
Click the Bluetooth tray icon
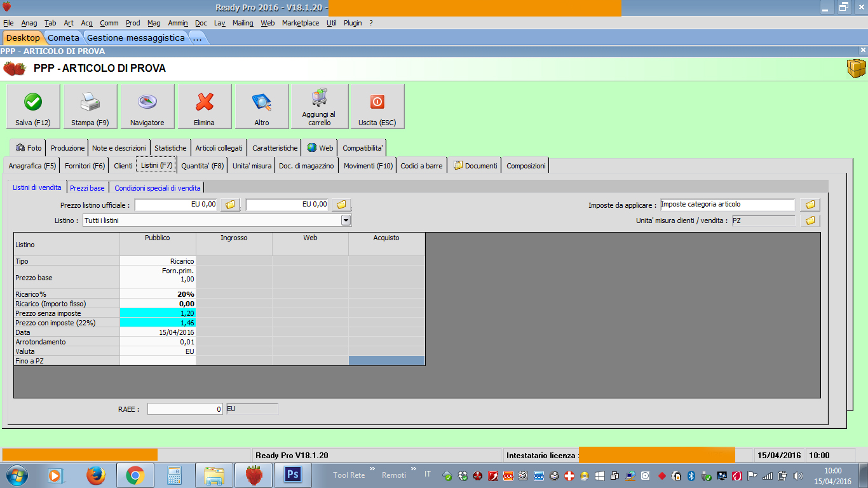click(691, 475)
